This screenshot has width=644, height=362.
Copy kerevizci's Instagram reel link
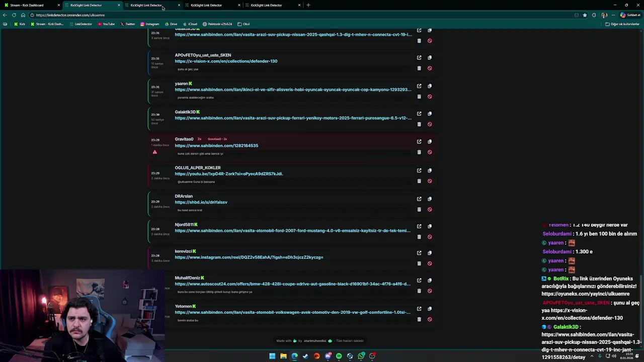click(x=430, y=253)
